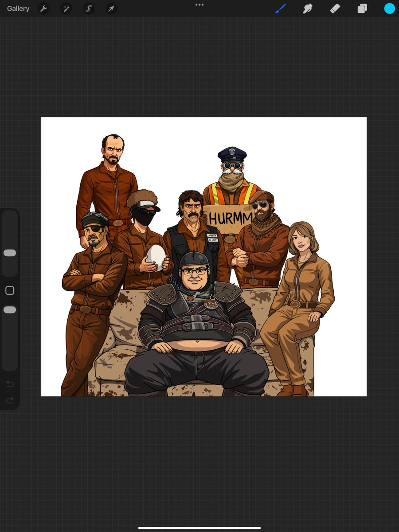Open the Adjustments magic wand menu
399x532 pixels.
(x=66, y=8)
